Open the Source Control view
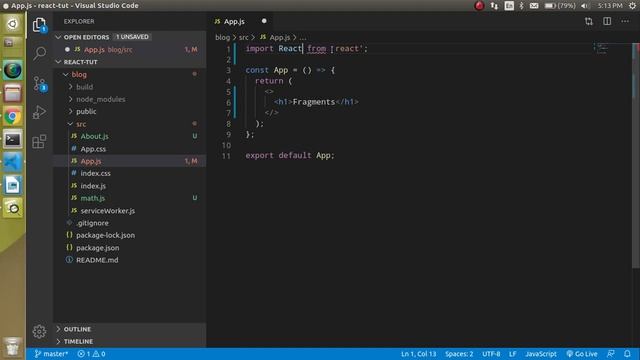This screenshot has width=640, height=360. [40, 84]
